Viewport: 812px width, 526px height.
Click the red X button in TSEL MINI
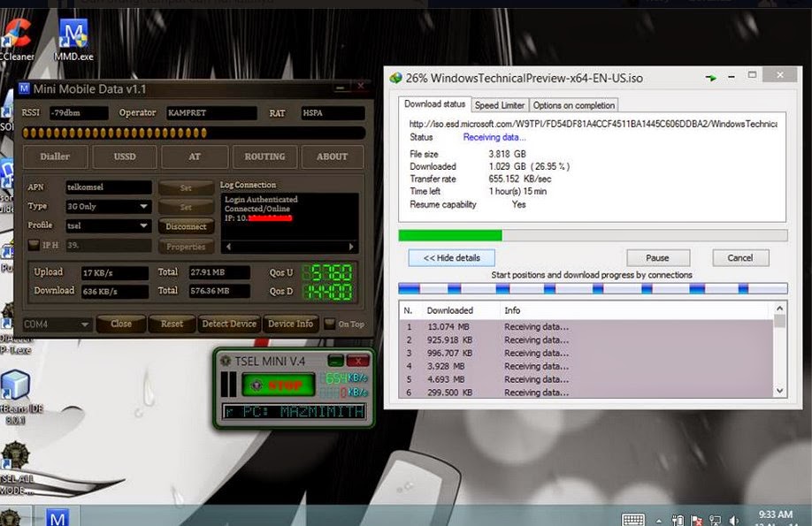tap(357, 361)
